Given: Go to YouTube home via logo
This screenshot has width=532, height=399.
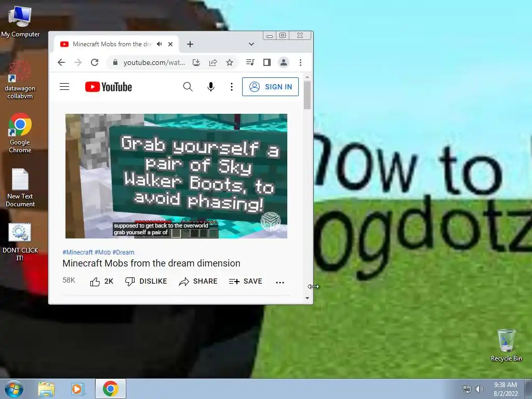Looking at the screenshot, I should [x=108, y=87].
